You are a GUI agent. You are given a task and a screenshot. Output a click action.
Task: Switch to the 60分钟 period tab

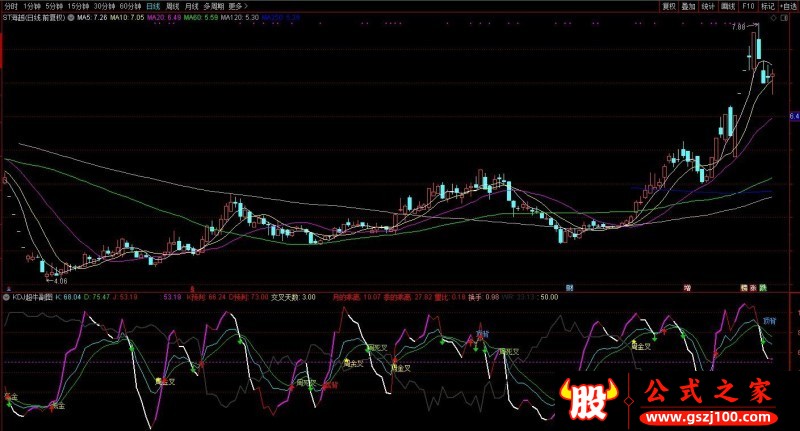[128, 5]
